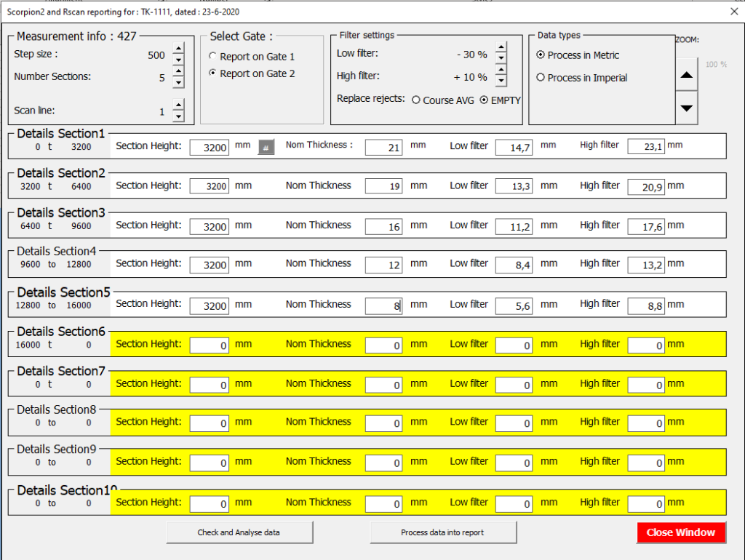Click Process data into report button
The image size is (745, 560).
[443, 532]
